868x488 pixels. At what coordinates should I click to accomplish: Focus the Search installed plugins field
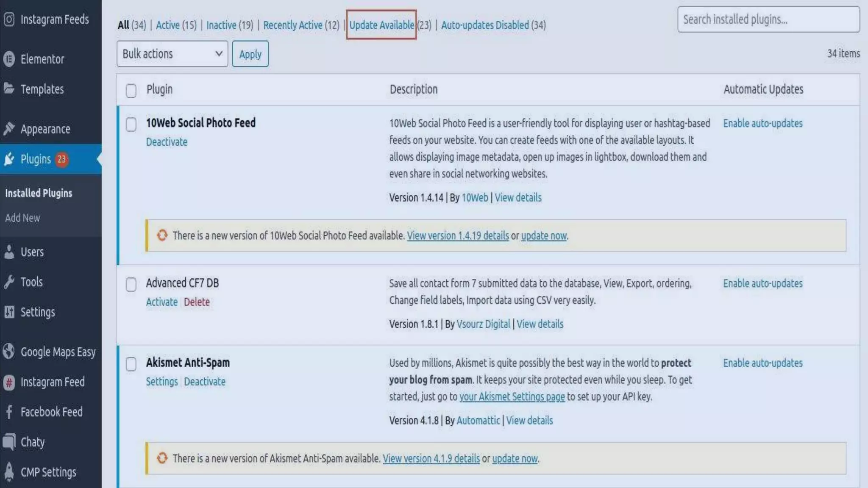coord(768,19)
